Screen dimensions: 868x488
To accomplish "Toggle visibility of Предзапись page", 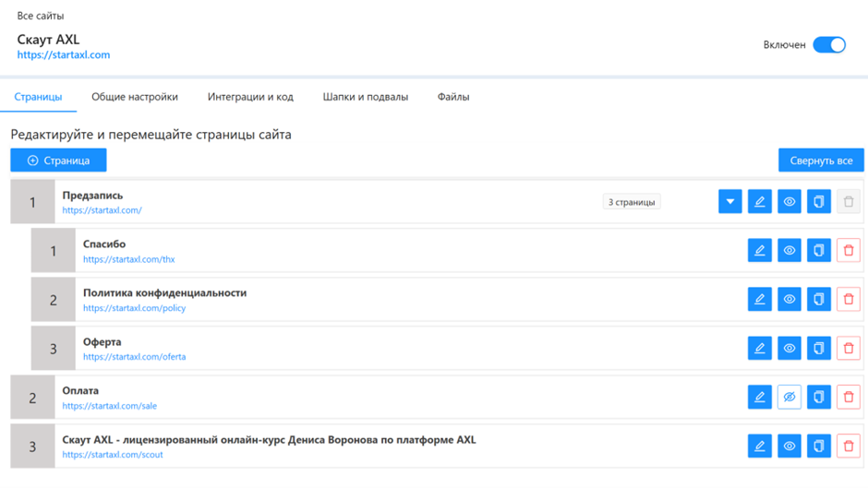I will pyautogui.click(x=789, y=201).
